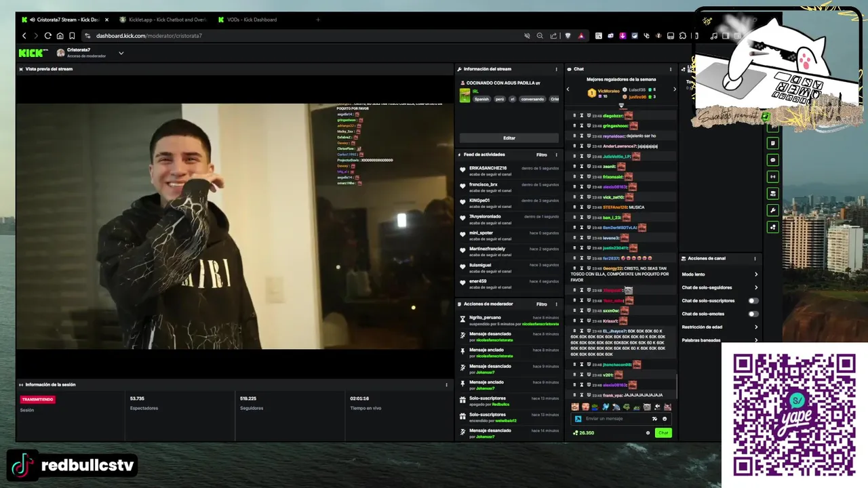The width and height of the screenshot is (868, 488).
Task: Switch to the Kicklet.app browser tab
Action: pos(163,20)
